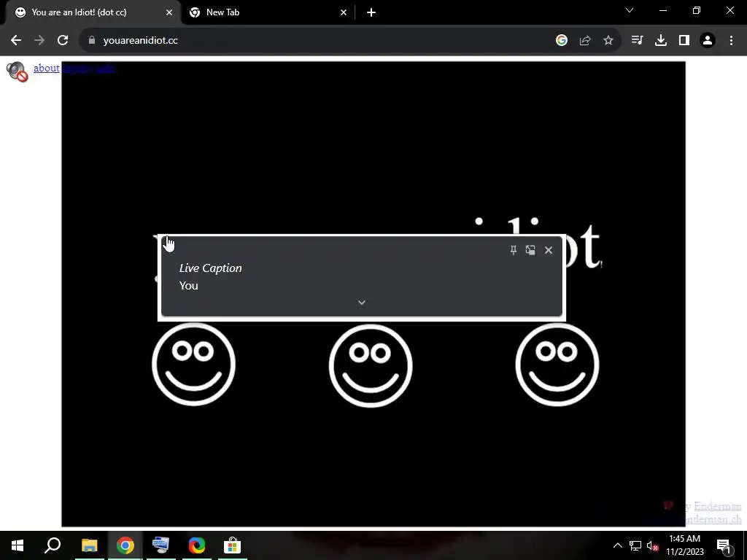This screenshot has height=560, width=747.
Task: Open a new browser tab
Action: [371, 12]
